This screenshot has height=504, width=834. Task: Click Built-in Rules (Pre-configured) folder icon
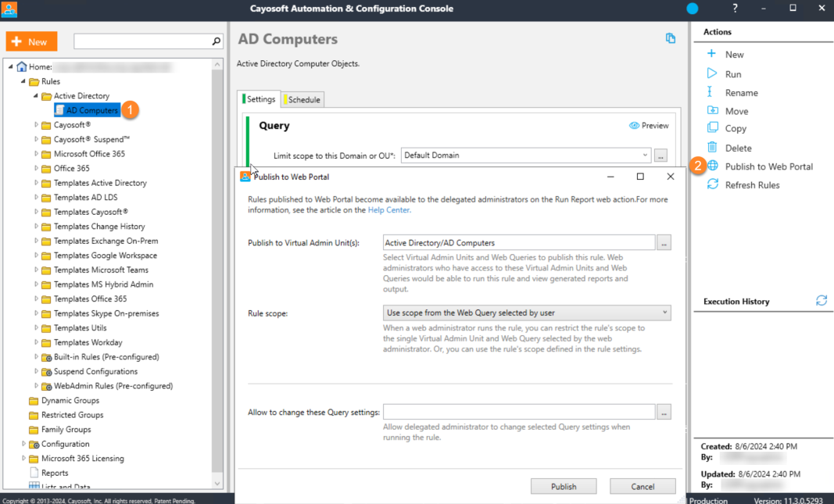[x=47, y=357]
